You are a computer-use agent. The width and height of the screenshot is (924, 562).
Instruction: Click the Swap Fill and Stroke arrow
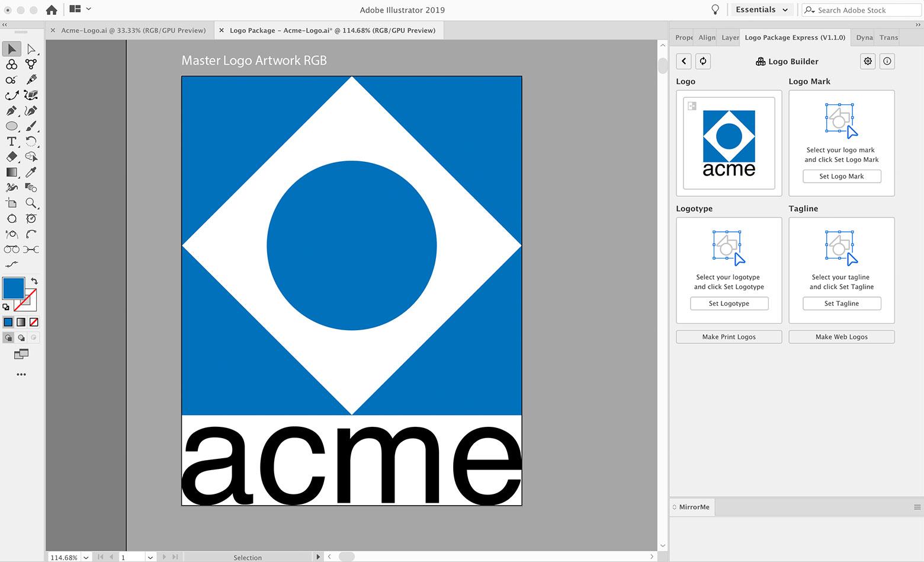pyautogui.click(x=34, y=281)
